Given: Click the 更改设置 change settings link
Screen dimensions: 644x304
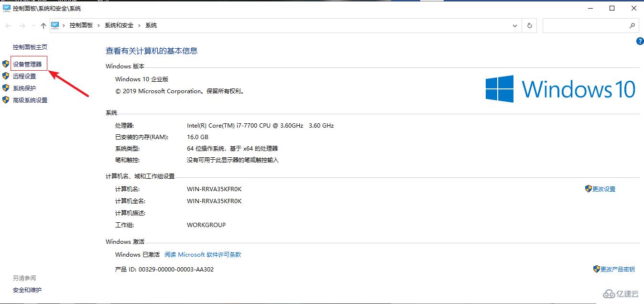Looking at the screenshot, I should pyautogui.click(x=604, y=189).
